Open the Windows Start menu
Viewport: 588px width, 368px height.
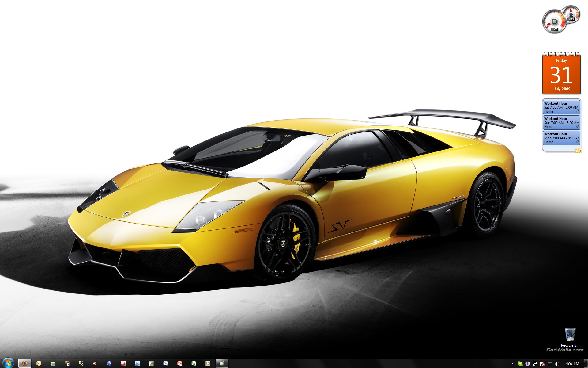(x=8, y=363)
